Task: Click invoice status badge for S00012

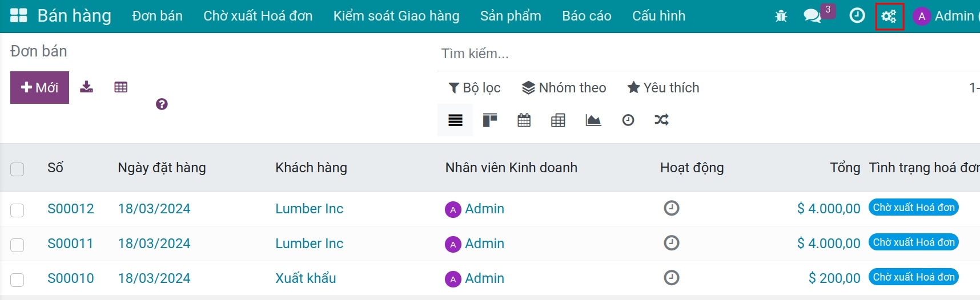Action: click(914, 208)
